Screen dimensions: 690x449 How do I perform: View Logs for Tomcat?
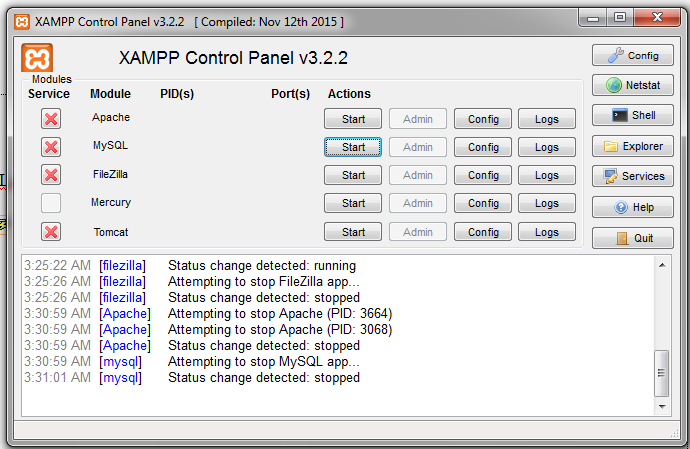547,232
